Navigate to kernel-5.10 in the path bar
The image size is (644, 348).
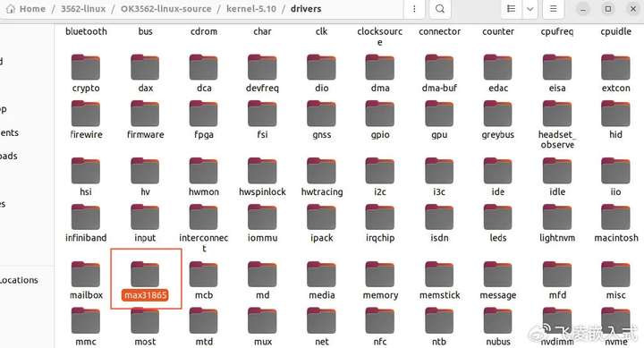coord(251,9)
